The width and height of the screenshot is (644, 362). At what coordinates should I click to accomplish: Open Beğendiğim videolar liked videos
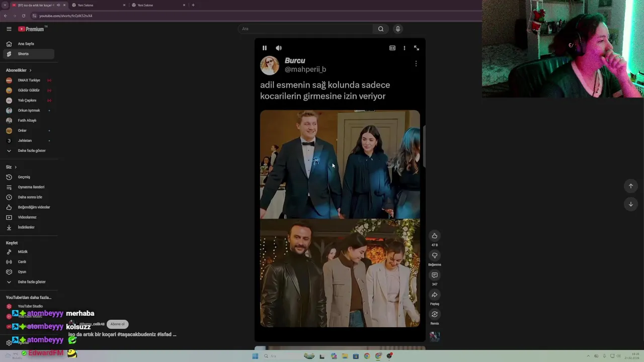[x=28, y=207]
